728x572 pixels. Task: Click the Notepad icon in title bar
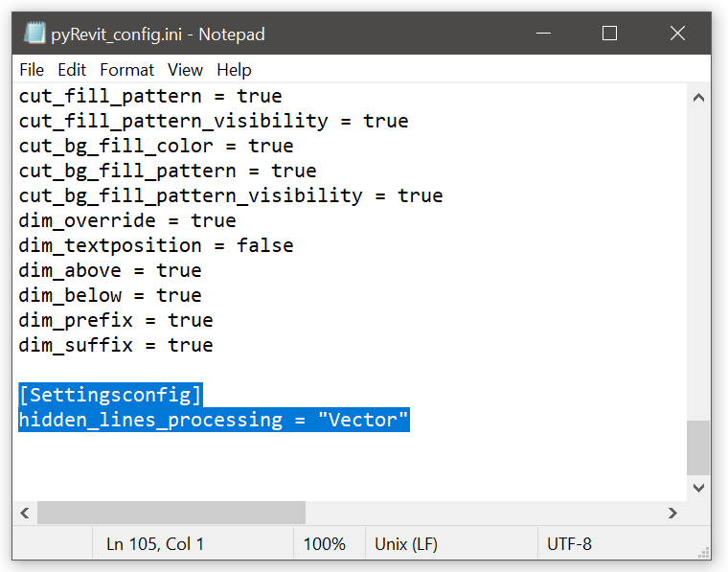point(34,34)
